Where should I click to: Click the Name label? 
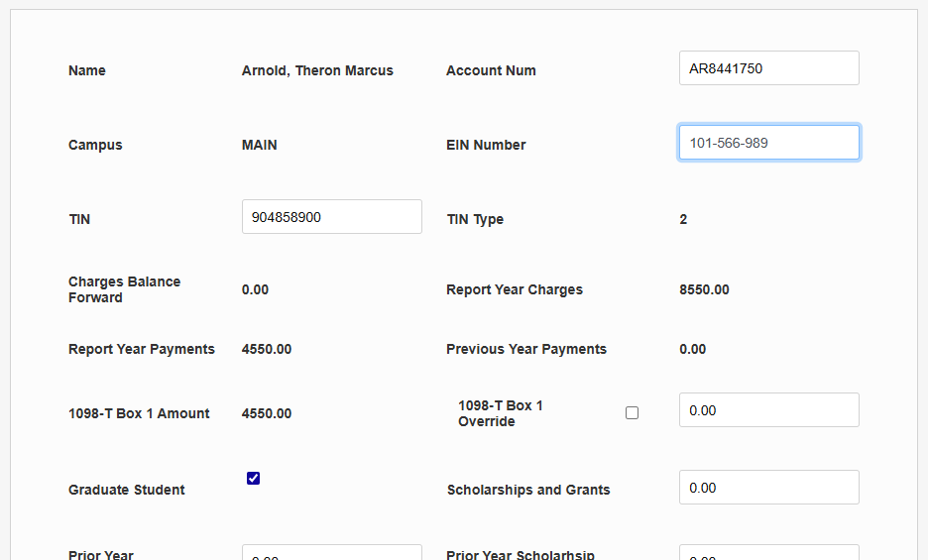87,70
